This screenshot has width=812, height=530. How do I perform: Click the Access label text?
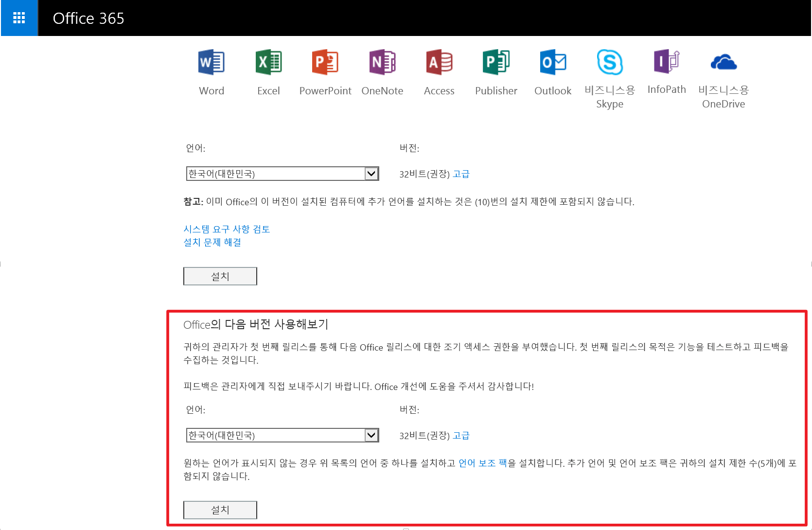click(x=439, y=91)
